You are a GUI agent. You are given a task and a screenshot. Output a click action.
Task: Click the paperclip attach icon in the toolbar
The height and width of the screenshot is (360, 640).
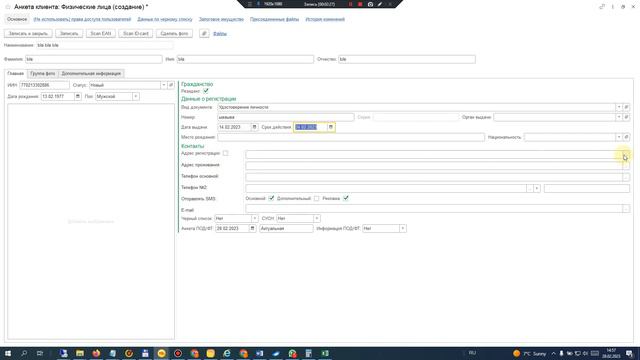[204, 33]
